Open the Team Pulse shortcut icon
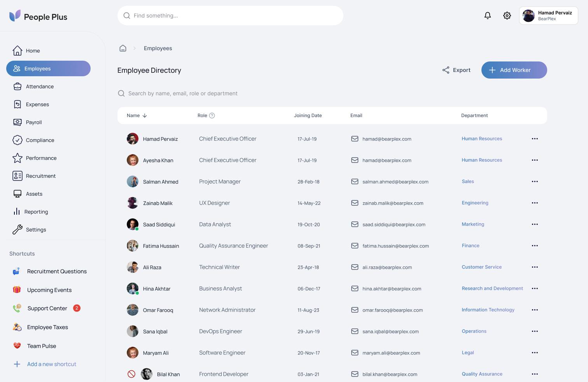This screenshot has width=588, height=382. click(x=17, y=345)
